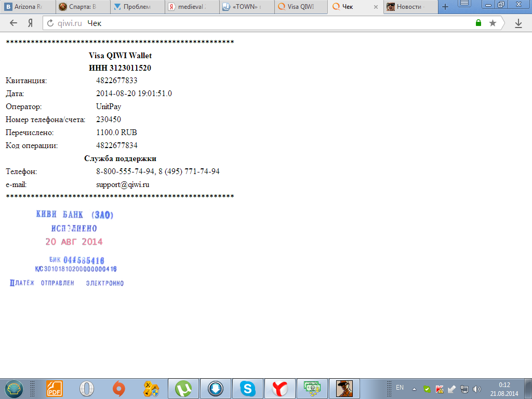Open the shield tools taskbar icon
Viewport: 532px width, 399px height.
pos(151,389)
